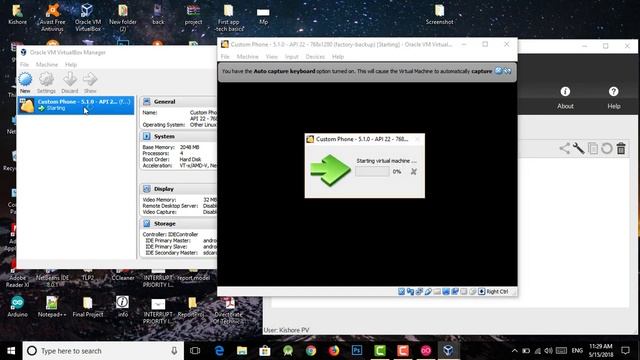The image size is (640, 360).
Task: Open Screenshot folder on desktop
Action: 439,15
